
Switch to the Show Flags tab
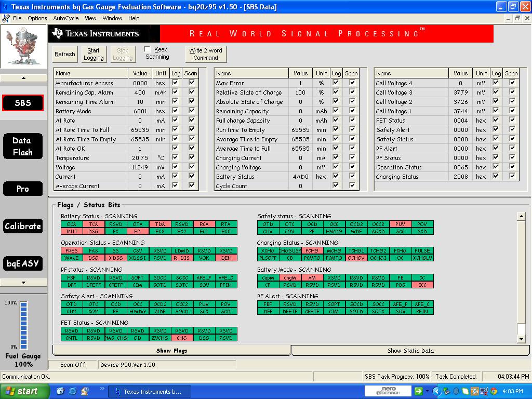(171, 351)
